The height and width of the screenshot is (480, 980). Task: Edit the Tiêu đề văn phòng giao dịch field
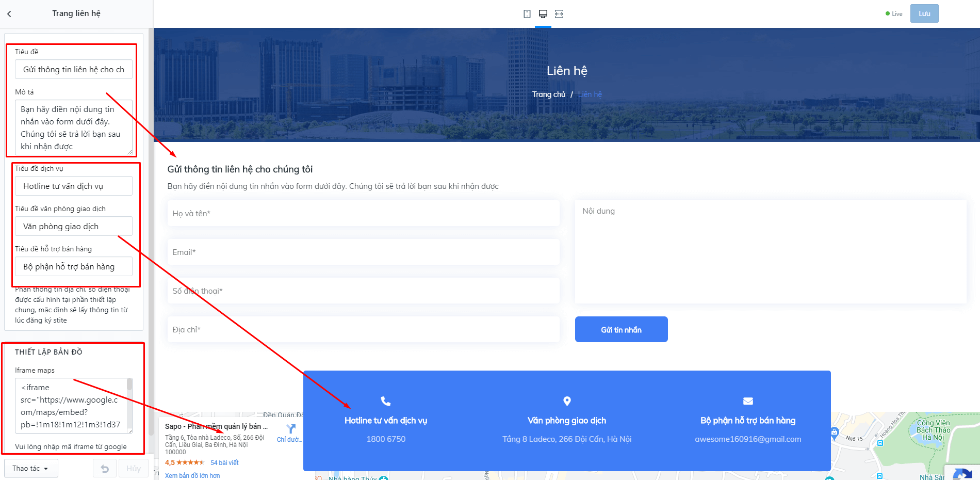[74, 226]
